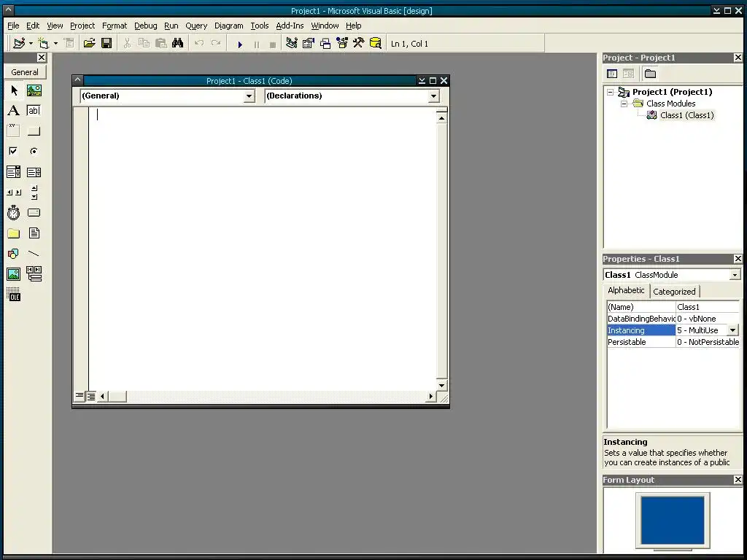Open the Object Browser toolbar icon

342,43
